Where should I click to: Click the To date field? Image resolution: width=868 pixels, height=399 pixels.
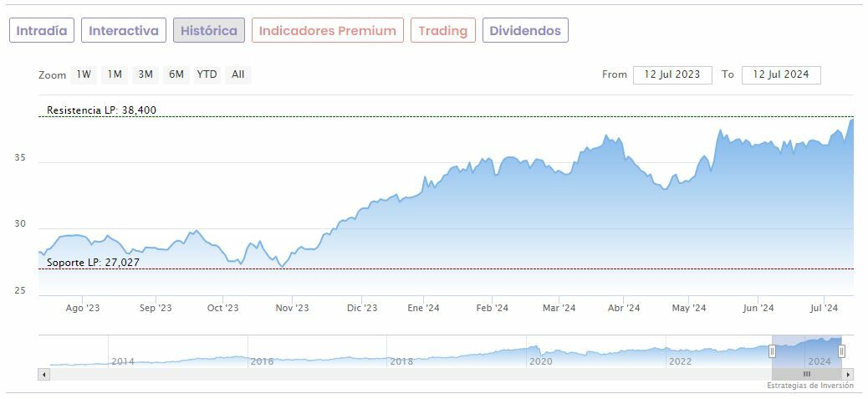[x=781, y=74]
